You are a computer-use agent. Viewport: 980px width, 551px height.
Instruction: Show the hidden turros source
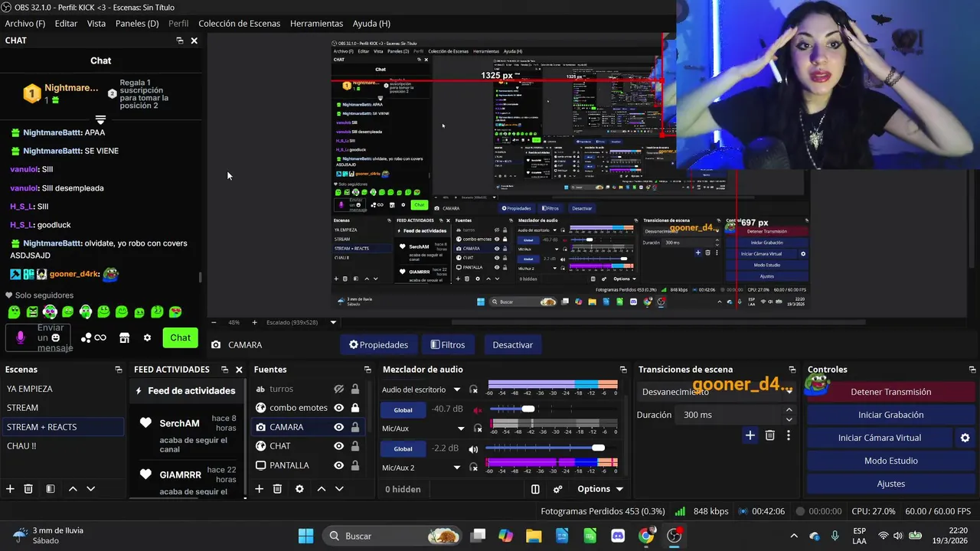[338, 389]
